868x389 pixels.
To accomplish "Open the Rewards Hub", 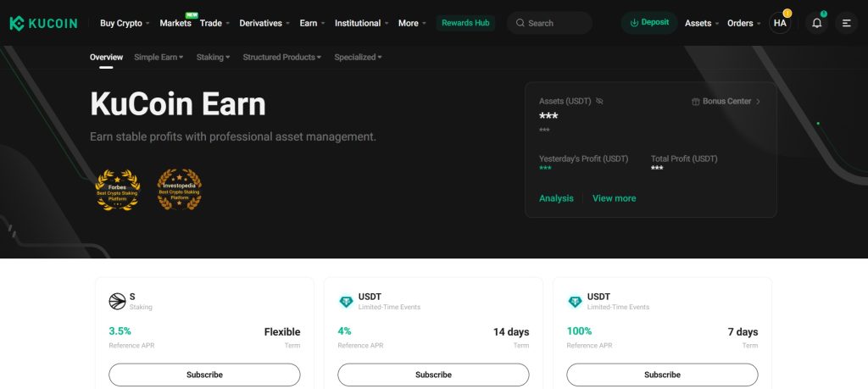I will pos(465,23).
